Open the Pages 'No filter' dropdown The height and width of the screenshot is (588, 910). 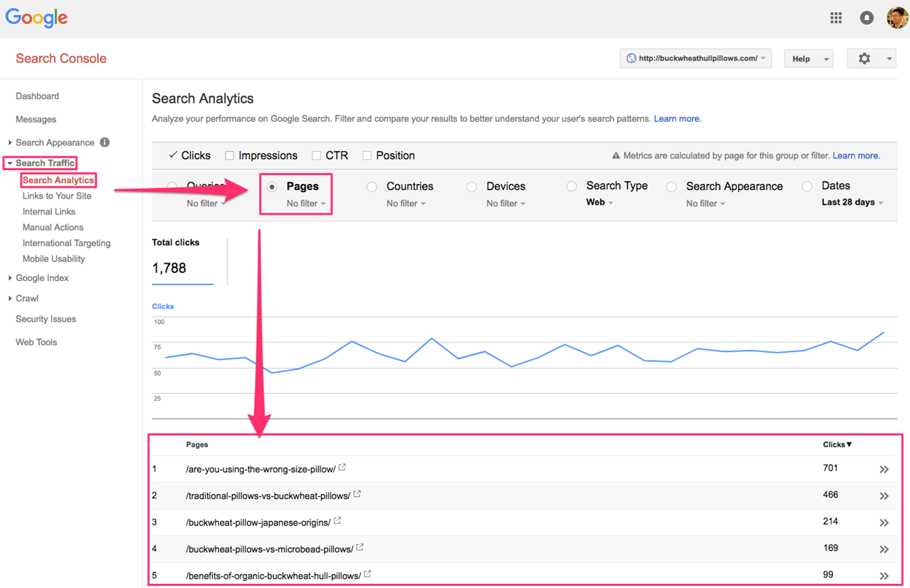306,203
